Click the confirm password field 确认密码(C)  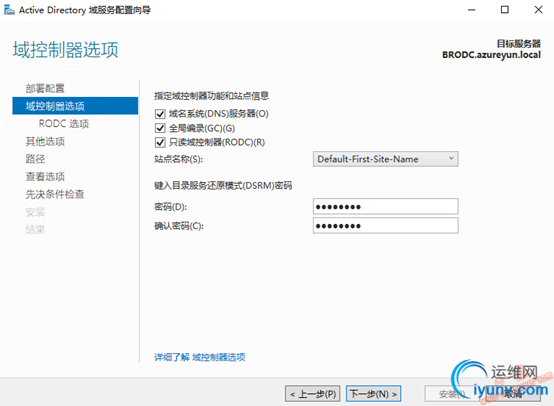(x=385, y=225)
